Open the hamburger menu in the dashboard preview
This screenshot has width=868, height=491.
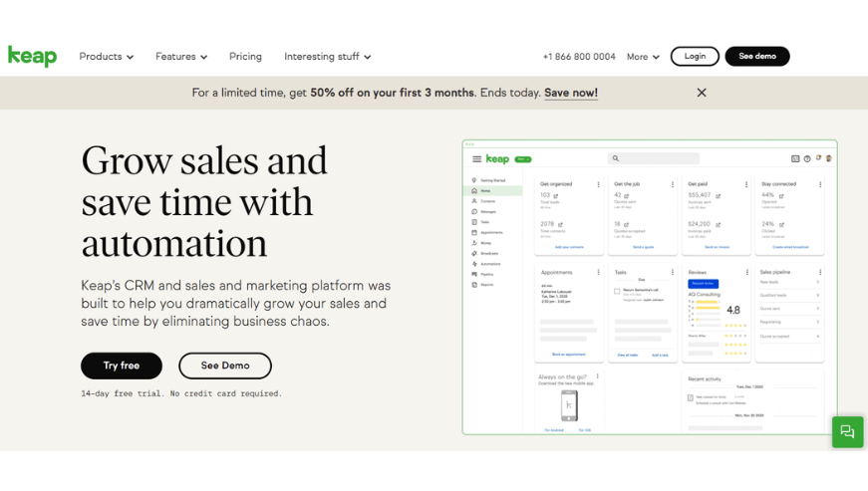click(476, 159)
